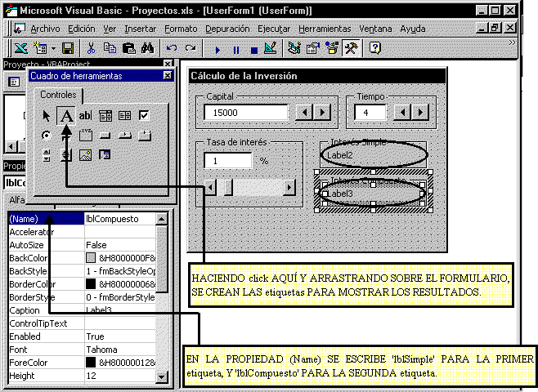Select the Frame control in toolbox
Image resolution: width=538 pixels, height=392 pixels.
point(85,136)
